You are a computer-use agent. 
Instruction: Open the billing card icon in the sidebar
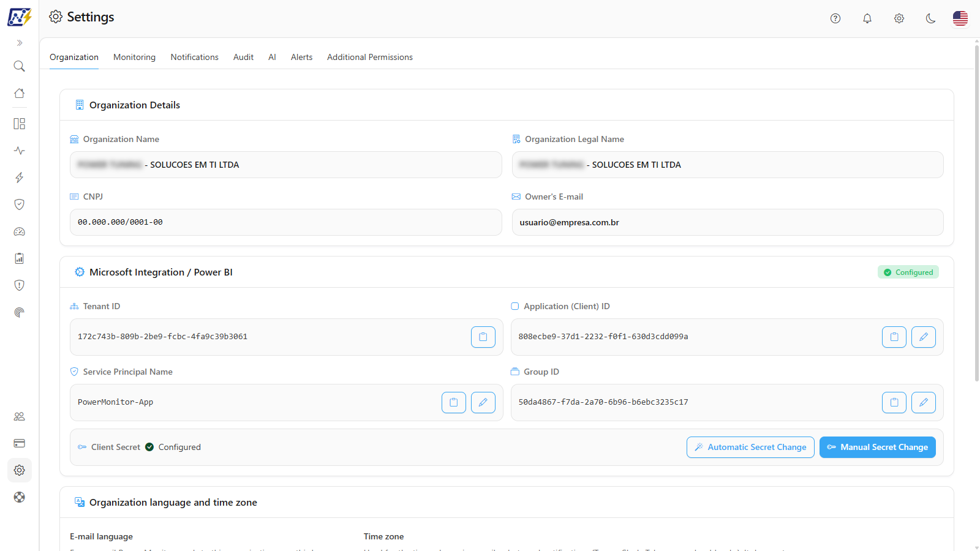pyautogui.click(x=20, y=443)
